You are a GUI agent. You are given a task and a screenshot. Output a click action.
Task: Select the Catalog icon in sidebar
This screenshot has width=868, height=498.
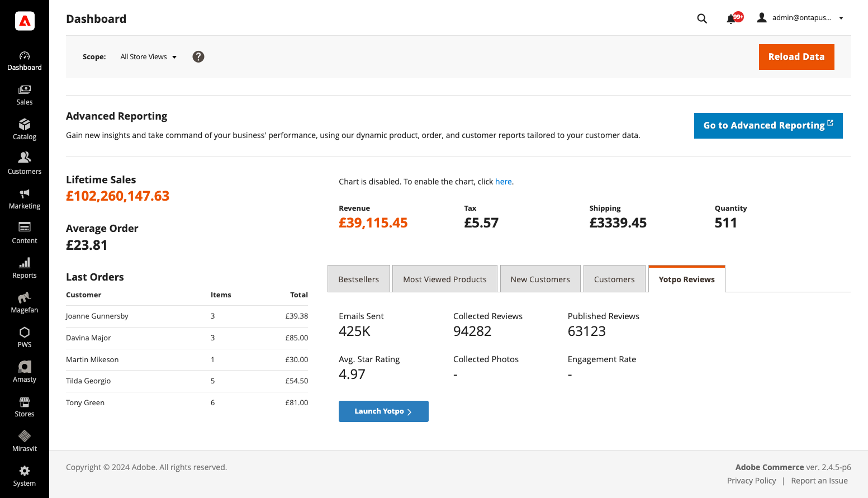click(x=24, y=129)
